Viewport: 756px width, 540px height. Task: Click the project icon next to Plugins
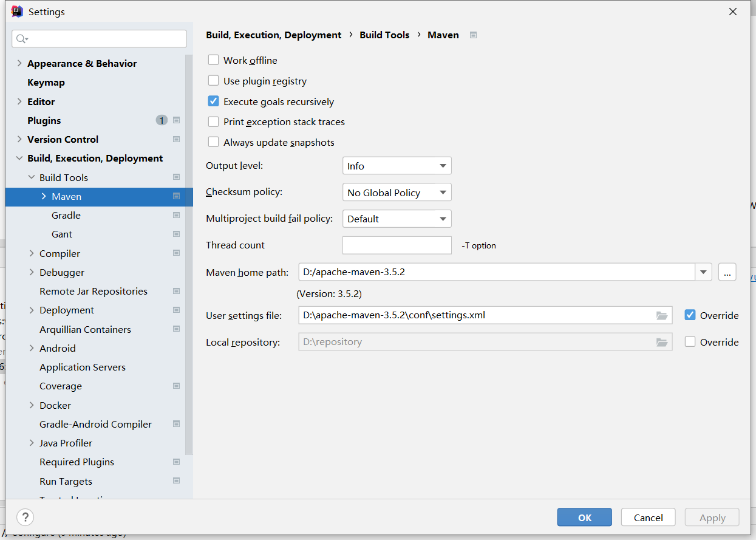(176, 120)
